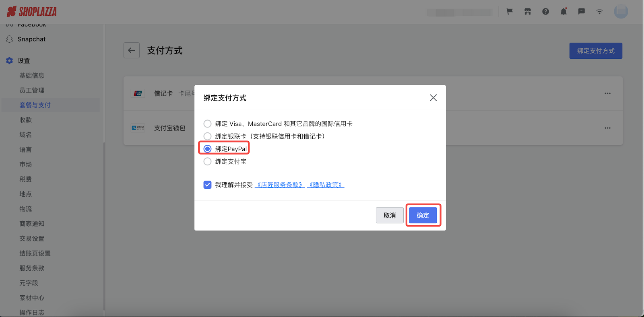Click the wifi signal icon
644x317 pixels.
(x=599, y=12)
